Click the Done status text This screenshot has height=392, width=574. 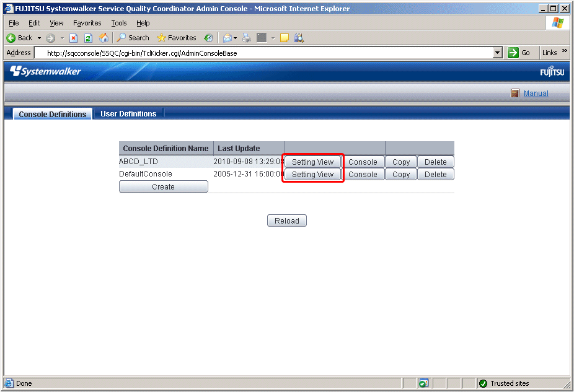pyautogui.click(x=24, y=383)
